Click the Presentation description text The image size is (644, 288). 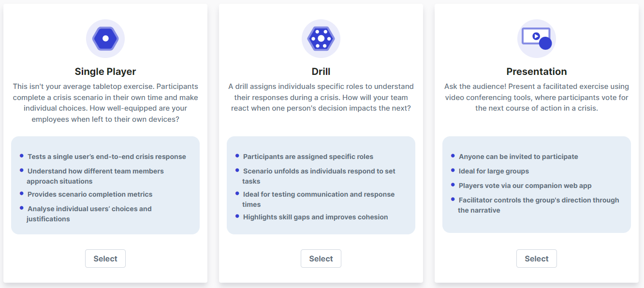pyautogui.click(x=536, y=97)
